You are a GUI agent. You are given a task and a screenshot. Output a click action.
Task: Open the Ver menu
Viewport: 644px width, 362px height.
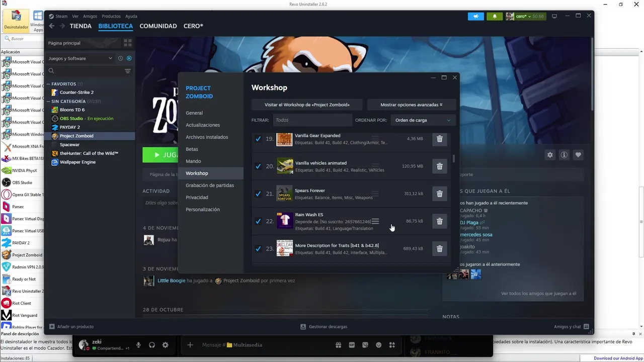(75, 16)
